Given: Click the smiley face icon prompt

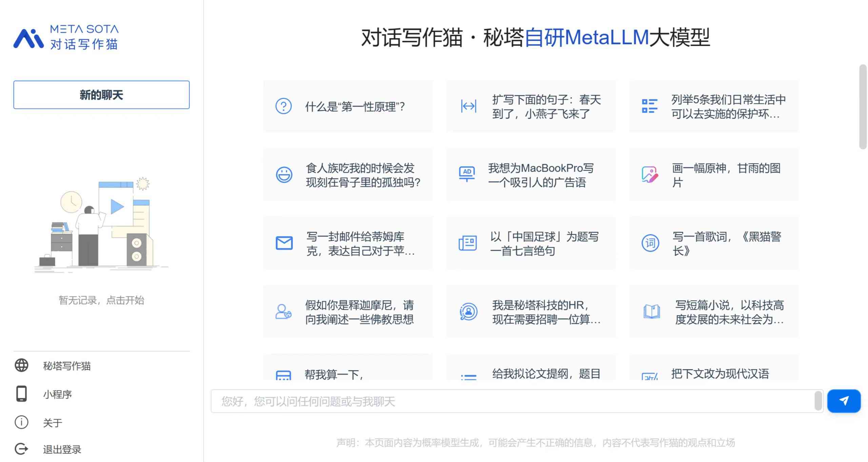Looking at the screenshot, I should (284, 176).
